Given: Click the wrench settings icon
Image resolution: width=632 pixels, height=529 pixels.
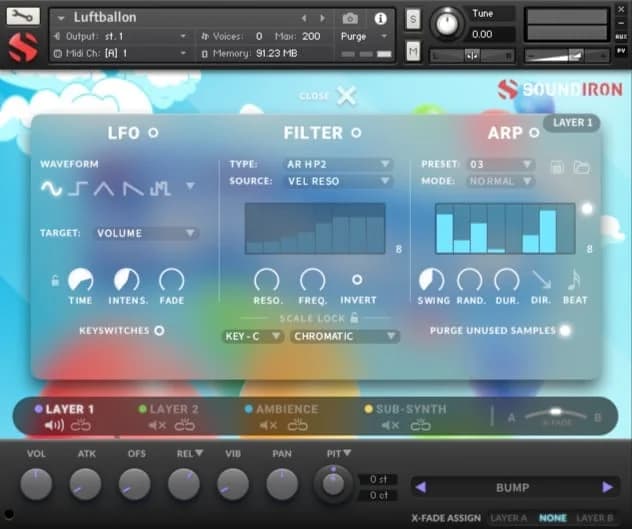Looking at the screenshot, I should click(22, 16).
